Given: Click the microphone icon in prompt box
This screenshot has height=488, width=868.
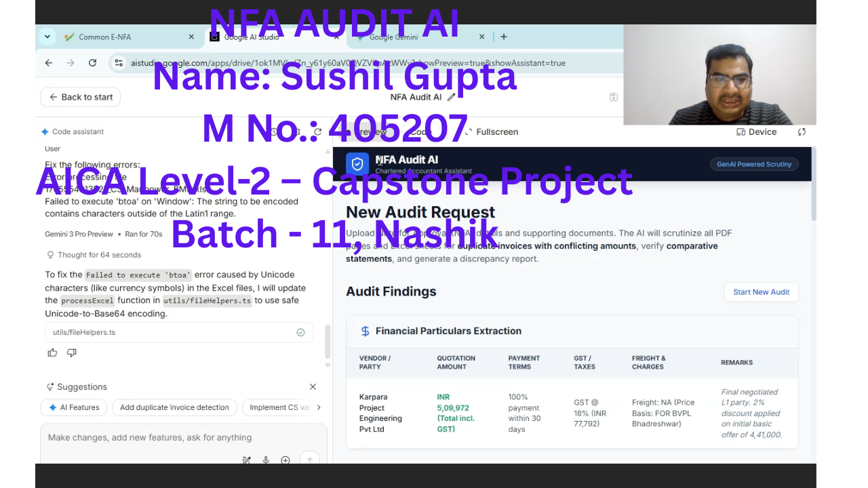Looking at the screenshot, I should click(266, 460).
